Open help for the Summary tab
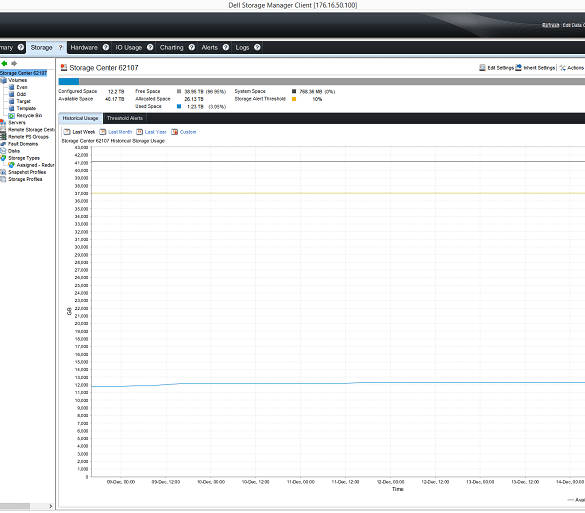Image resolution: width=585 pixels, height=513 pixels. (21, 47)
